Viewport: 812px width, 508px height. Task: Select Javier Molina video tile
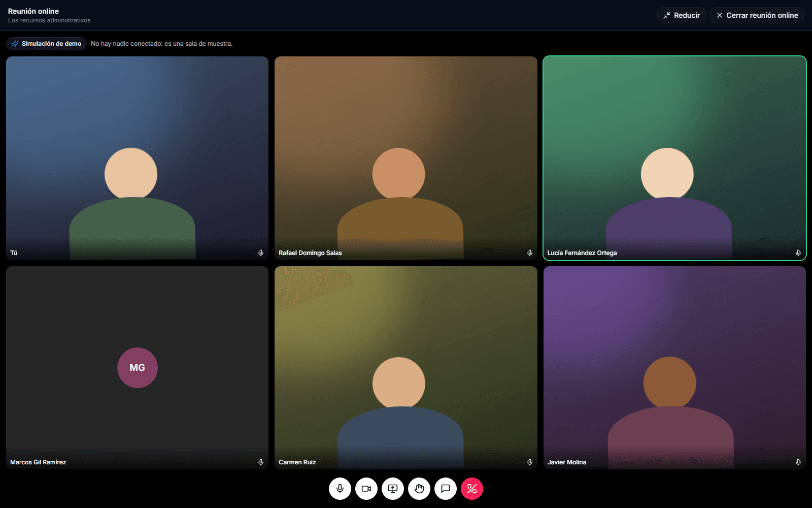pos(674,368)
